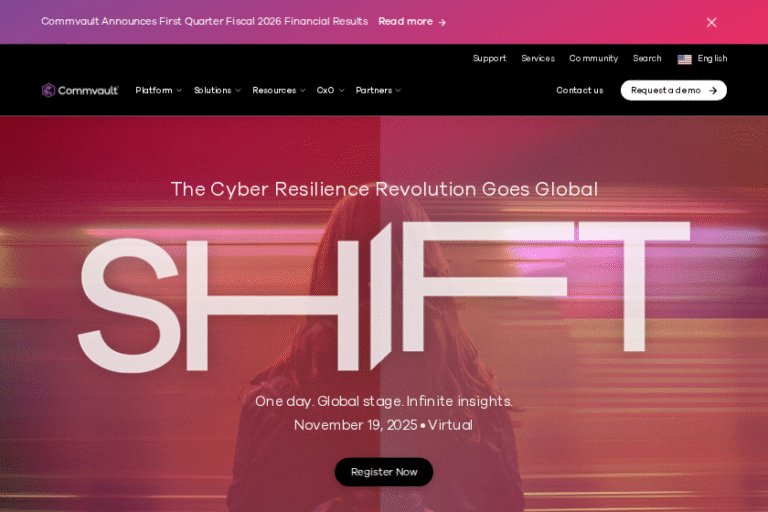Click the Commvault logo

(80, 90)
